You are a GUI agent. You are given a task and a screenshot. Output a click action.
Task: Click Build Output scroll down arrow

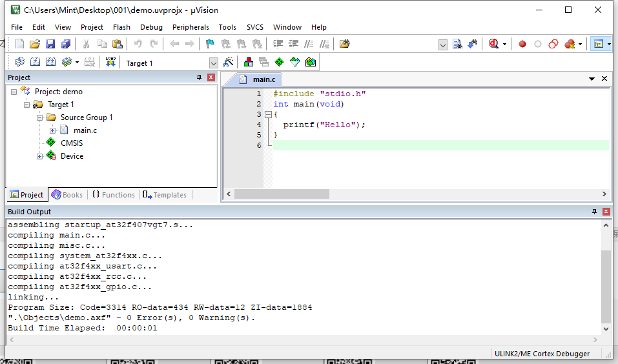(606, 329)
